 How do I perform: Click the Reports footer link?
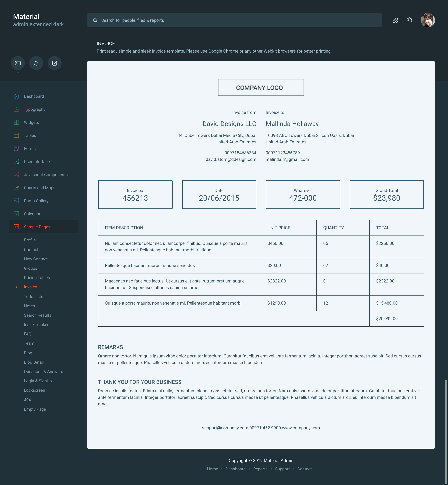pos(260,469)
